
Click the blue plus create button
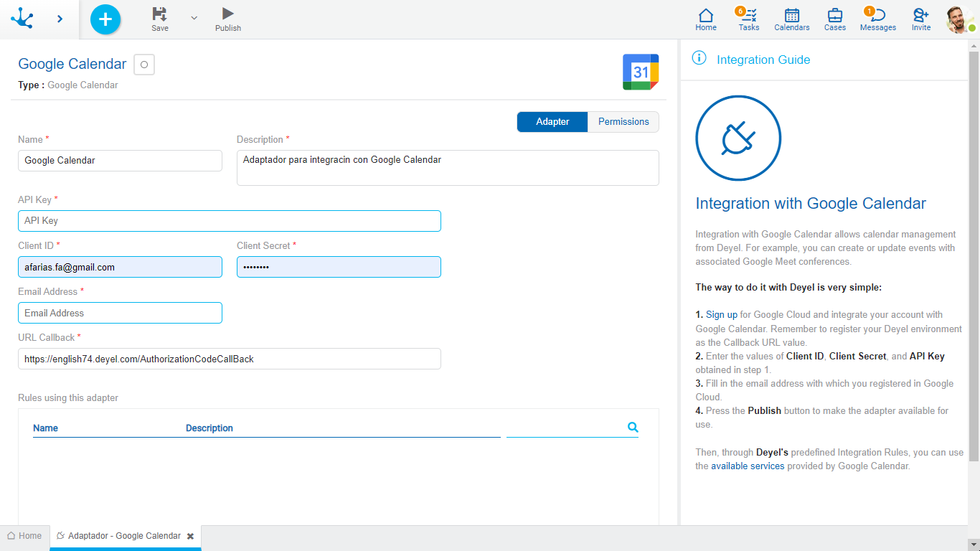pyautogui.click(x=105, y=19)
